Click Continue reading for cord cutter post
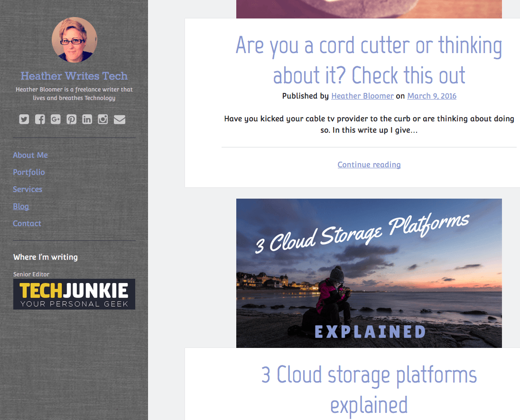 point(369,164)
